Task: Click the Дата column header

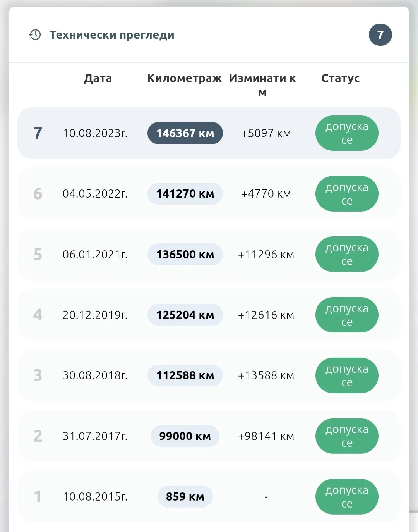Action: click(x=98, y=78)
